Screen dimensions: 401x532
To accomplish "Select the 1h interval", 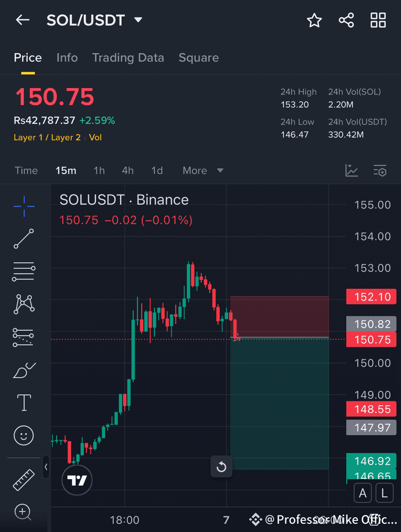I will tap(99, 170).
